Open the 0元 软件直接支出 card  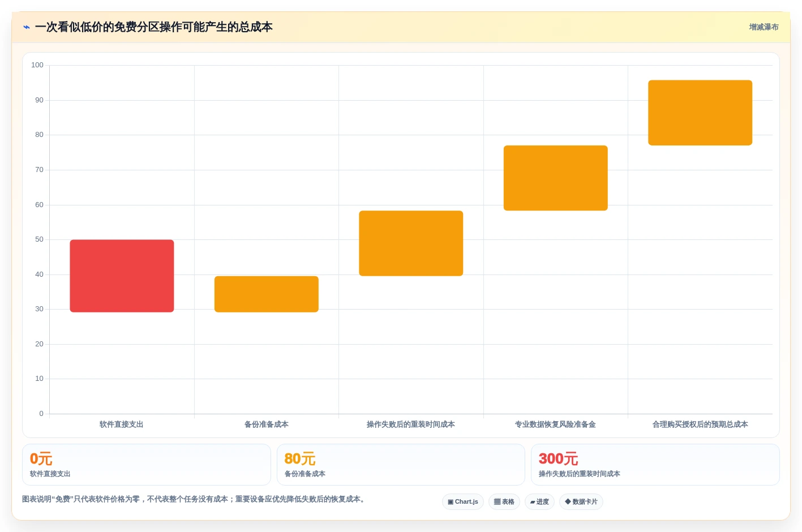pos(147,465)
